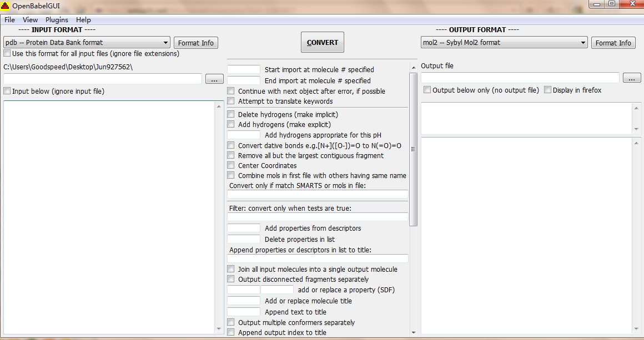Viewport: 644px width, 340px height.
Task: Enable Delete hydrogens (make implicit)
Action: (231, 114)
